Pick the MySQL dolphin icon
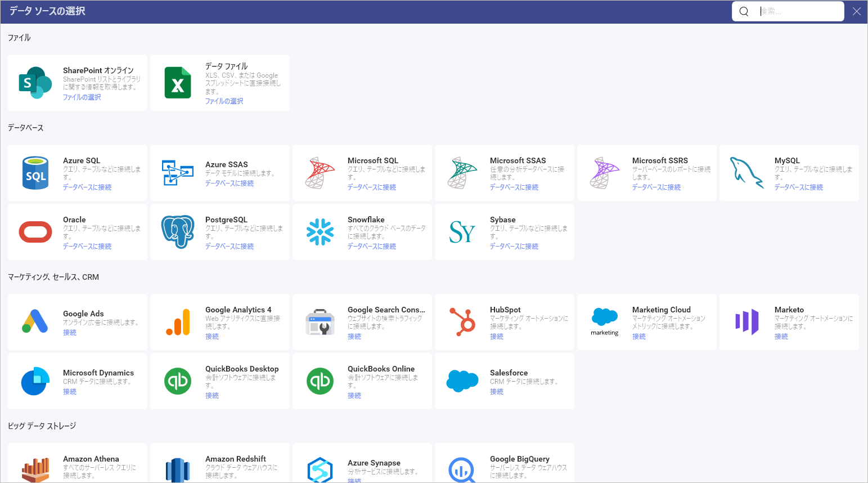 (x=747, y=173)
